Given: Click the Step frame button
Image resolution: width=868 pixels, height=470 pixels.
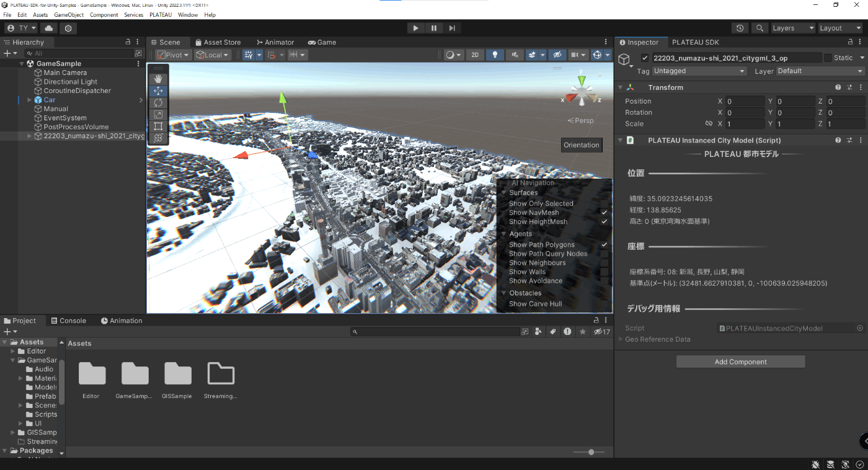Looking at the screenshot, I should tap(452, 28).
